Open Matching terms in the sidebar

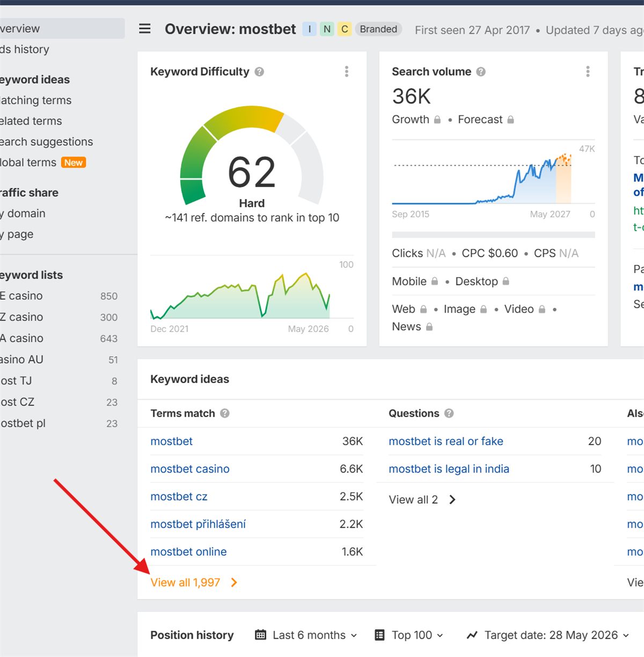[x=35, y=100]
